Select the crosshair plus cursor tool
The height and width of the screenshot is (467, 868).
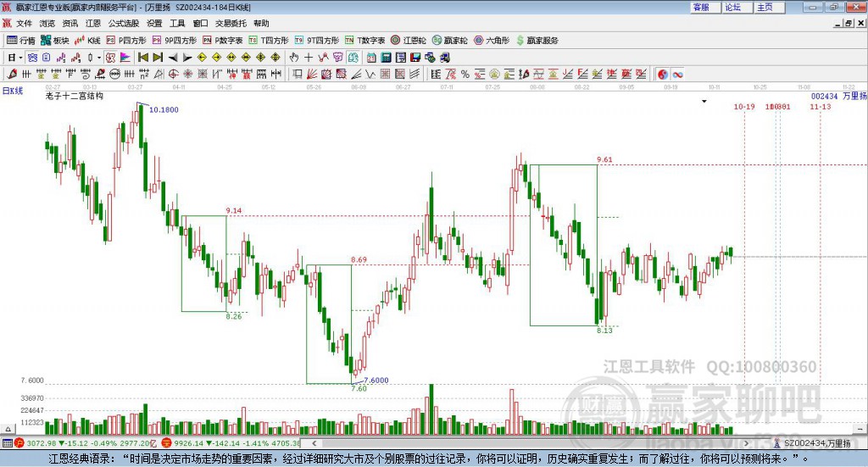[x=309, y=58]
